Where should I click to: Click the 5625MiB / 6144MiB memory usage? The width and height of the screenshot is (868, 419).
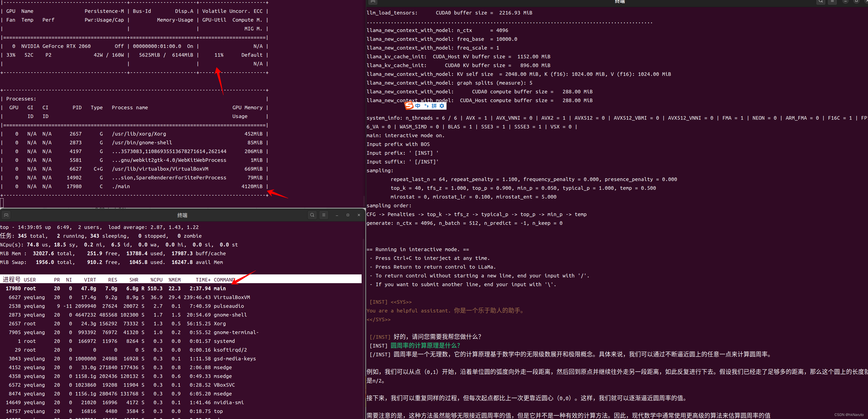pos(166,55)
